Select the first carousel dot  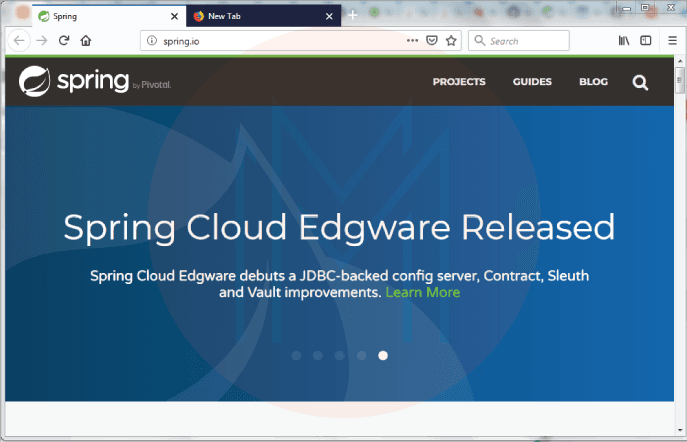(296, 355)
